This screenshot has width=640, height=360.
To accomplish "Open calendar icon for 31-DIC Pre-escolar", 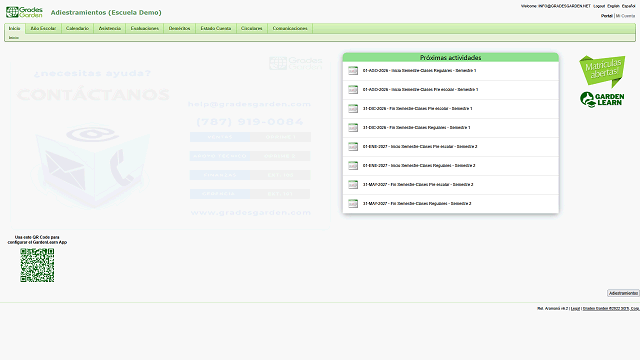I will click(x=353, y=109).
